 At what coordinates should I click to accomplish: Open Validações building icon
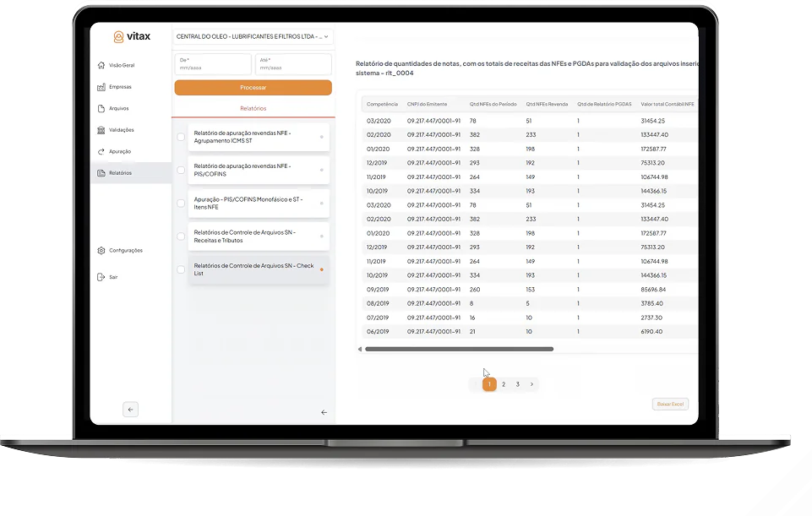point(101,130)
